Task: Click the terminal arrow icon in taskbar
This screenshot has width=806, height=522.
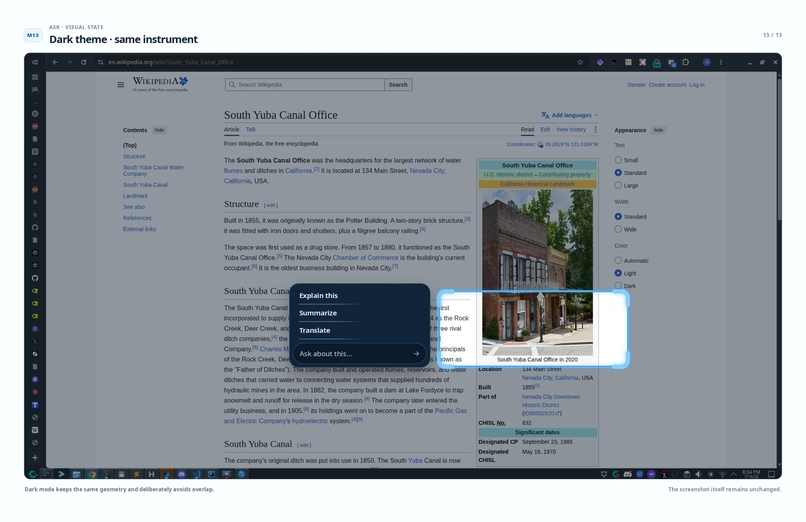Action: tap(61, 474)
